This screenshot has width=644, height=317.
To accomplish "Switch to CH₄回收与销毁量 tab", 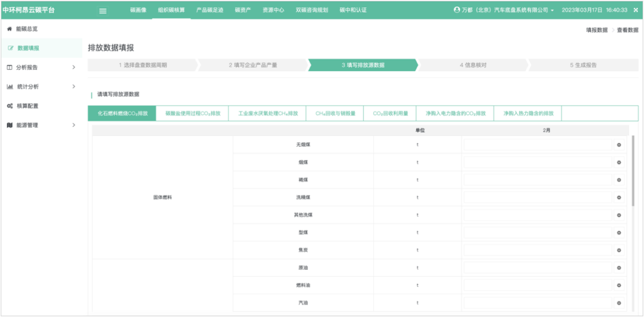I will pos(335,113).
